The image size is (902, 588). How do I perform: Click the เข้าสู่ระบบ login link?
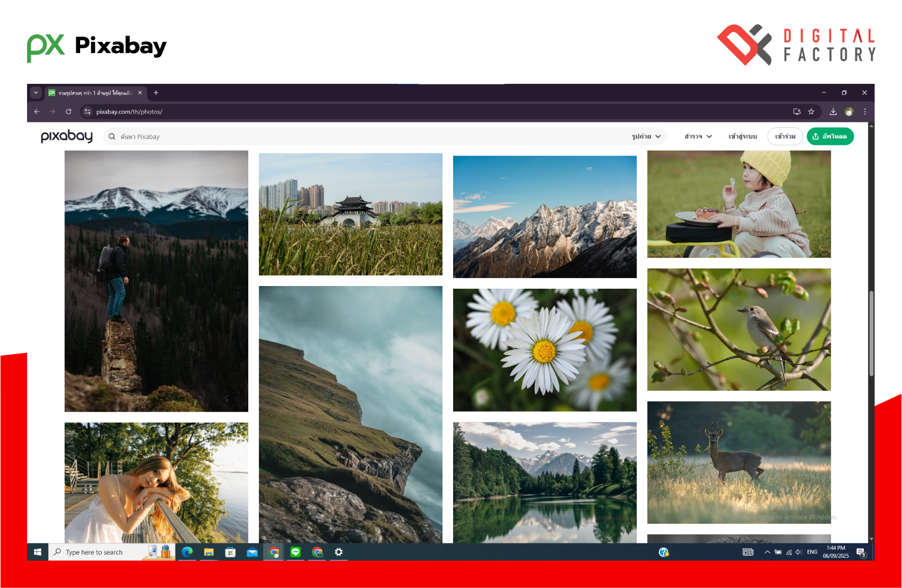coord(743,136)
